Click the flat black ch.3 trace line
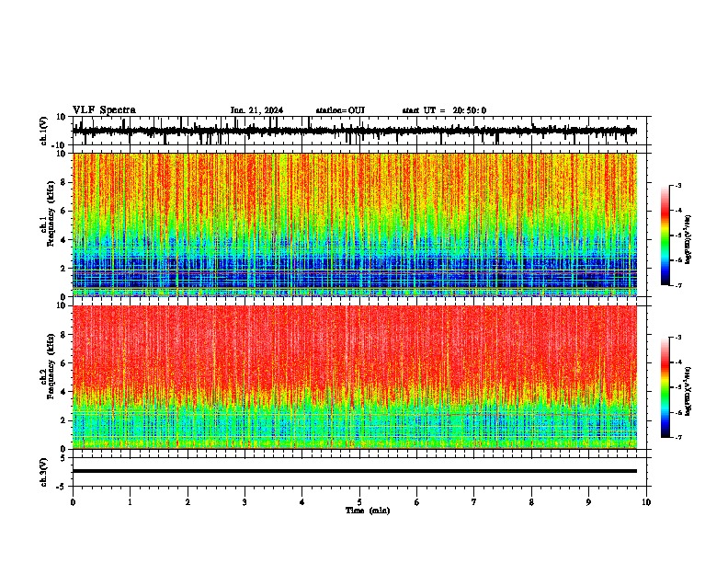This screenshot has height=563, width=728. (355, 471)
